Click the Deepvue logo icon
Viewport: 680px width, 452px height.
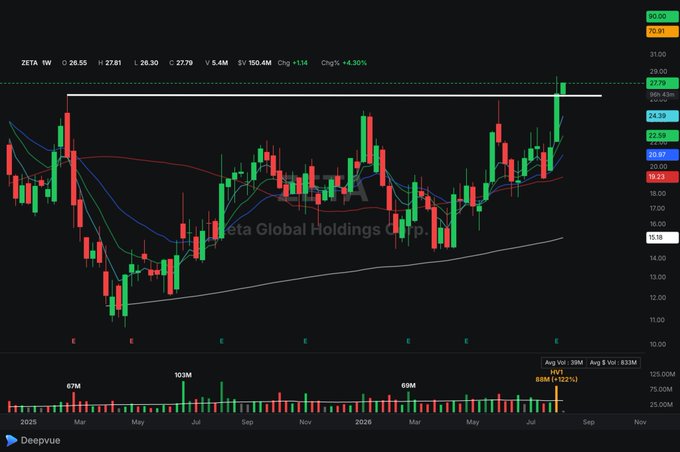tap(11, 440)
